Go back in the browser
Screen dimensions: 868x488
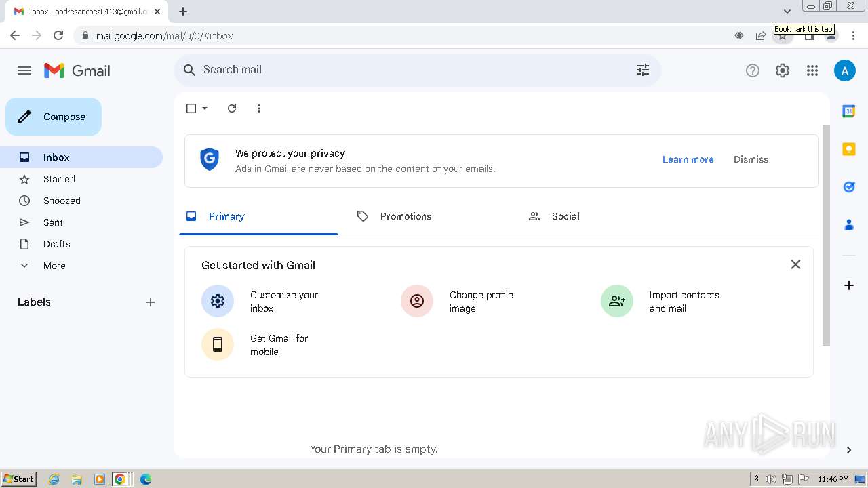pos(15,35)
